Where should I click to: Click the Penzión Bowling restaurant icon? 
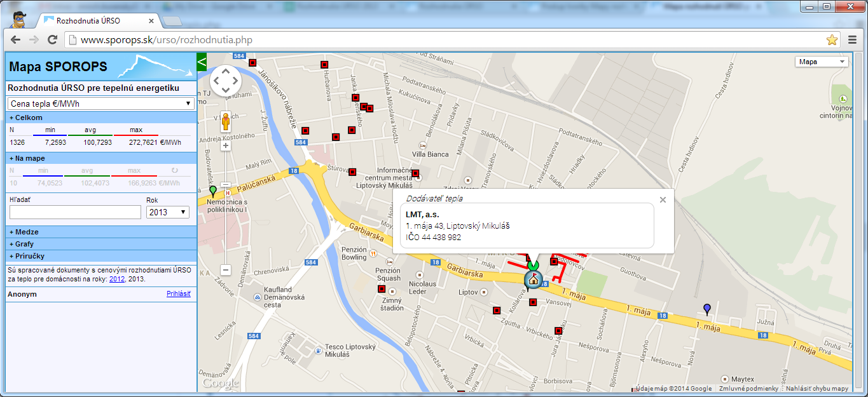pyautogui.click(x=372, y=253)
